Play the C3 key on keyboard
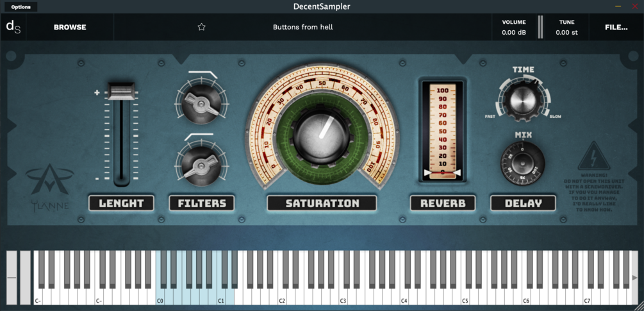This screenshot has width=644, height=311. point(343,298)
